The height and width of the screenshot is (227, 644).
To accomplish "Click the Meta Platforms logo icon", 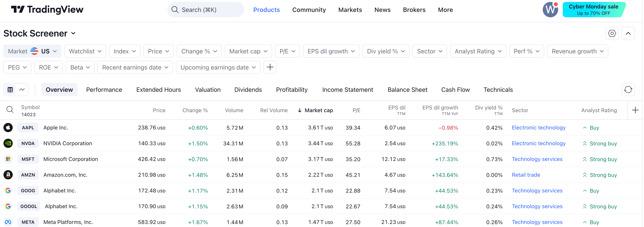I will 8,222.
